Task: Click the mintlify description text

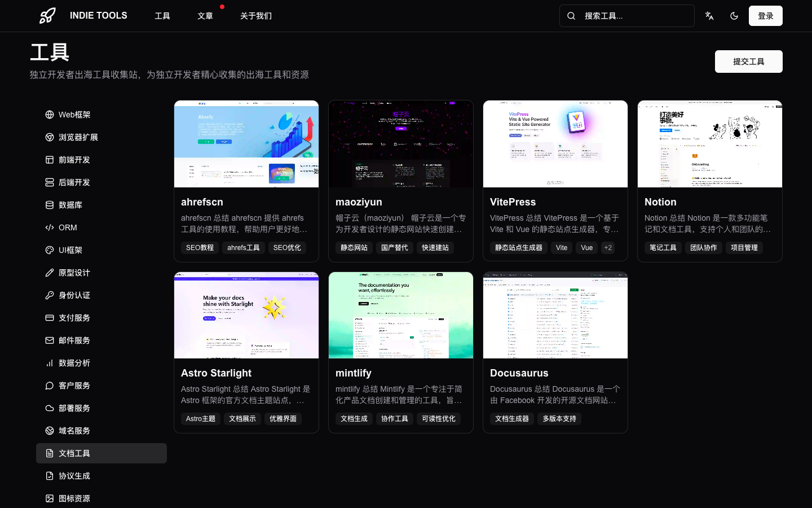Action: pyautogui.click(x=400, y=395)
